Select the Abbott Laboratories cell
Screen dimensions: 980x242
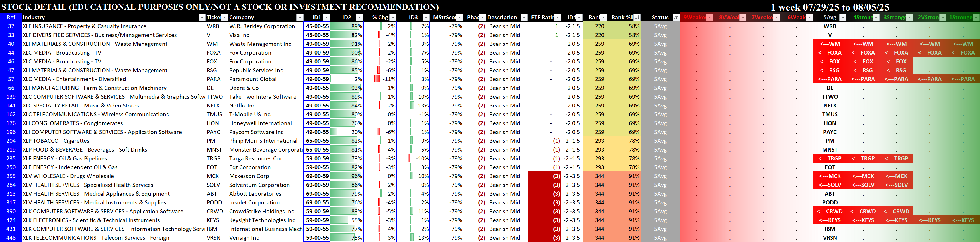point(266,194)
